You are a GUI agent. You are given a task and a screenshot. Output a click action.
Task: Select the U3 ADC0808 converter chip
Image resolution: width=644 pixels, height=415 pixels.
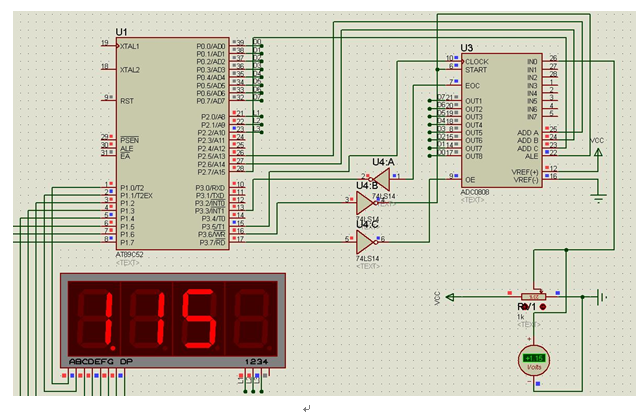(x=501, y=120)
